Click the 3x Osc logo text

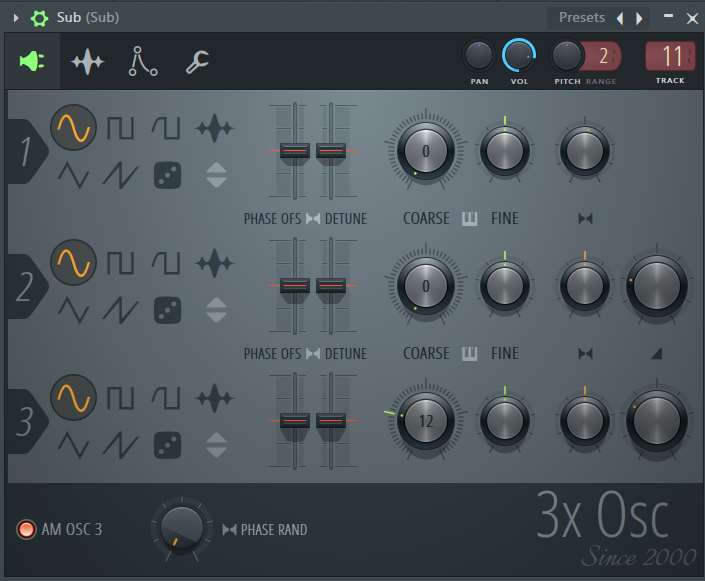(602, 515)
